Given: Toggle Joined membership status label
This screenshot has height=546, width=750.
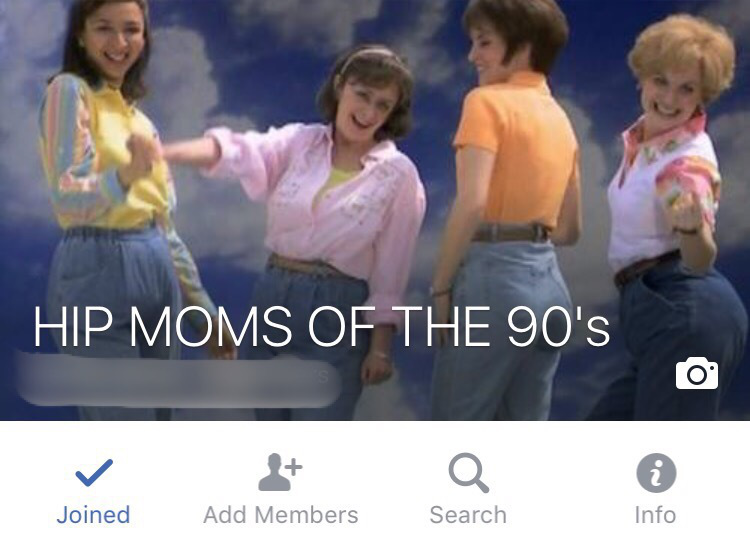Looking at the screenshot, I should [93, 515].
